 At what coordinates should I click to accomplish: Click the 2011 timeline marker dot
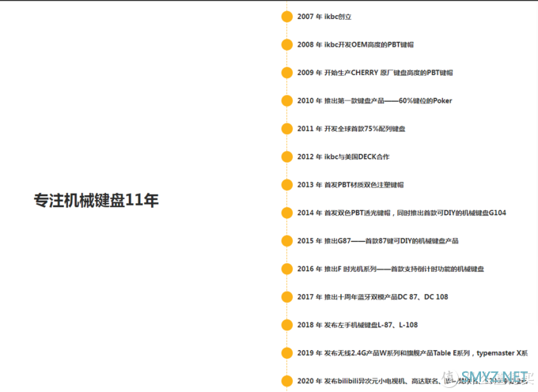[287, 129]
